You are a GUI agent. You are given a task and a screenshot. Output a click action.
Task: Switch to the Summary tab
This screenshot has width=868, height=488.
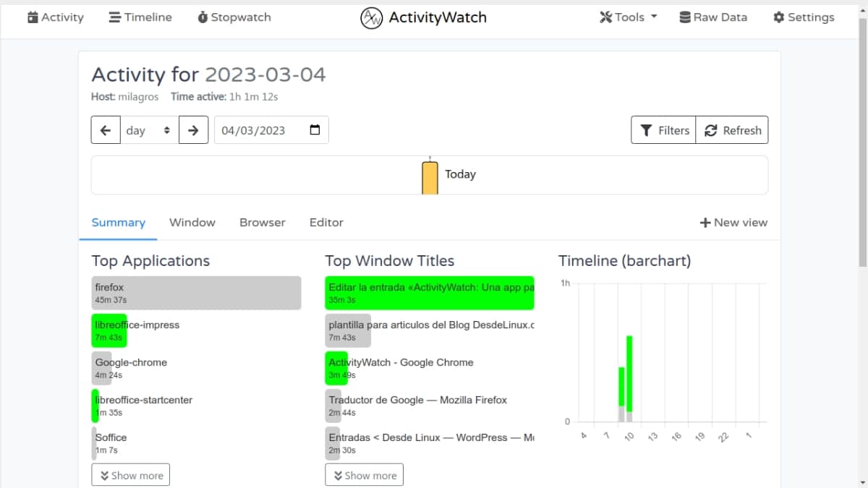(119, 223)
